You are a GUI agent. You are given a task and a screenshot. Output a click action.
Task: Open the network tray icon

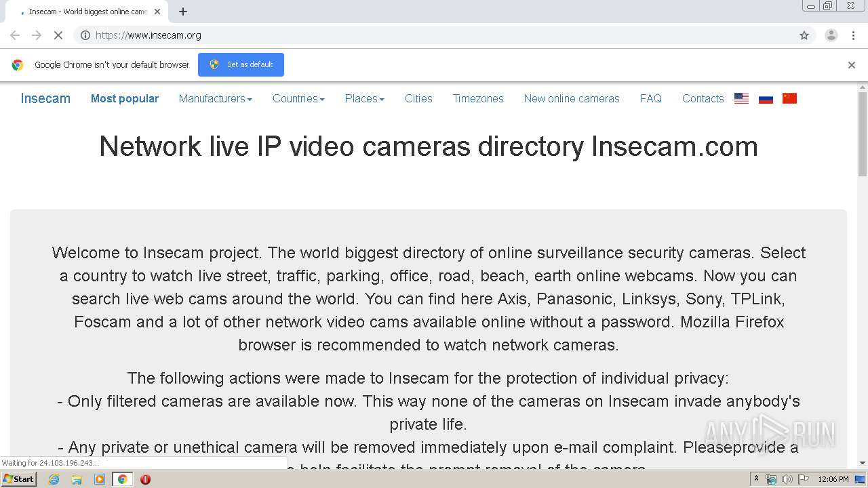tap(771, 479)
